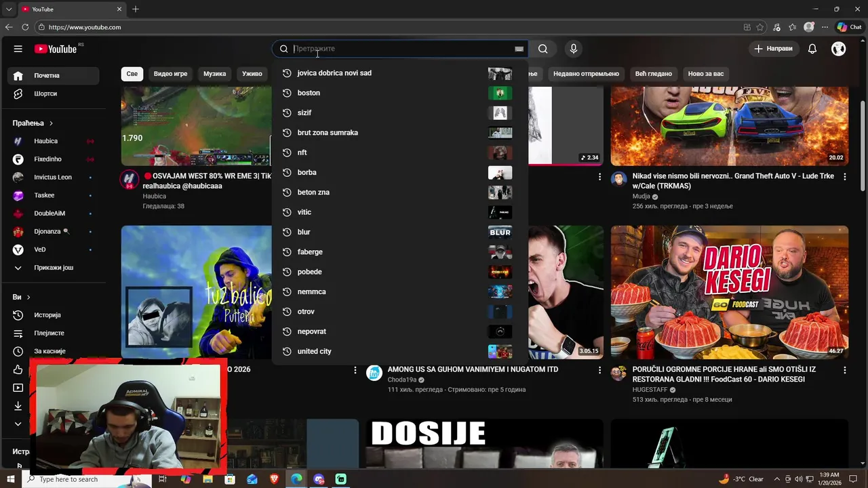Open options menu for the Mudja GTA video
The height and width of the screenshot is (488, 868).
click(x=844, y=176)
